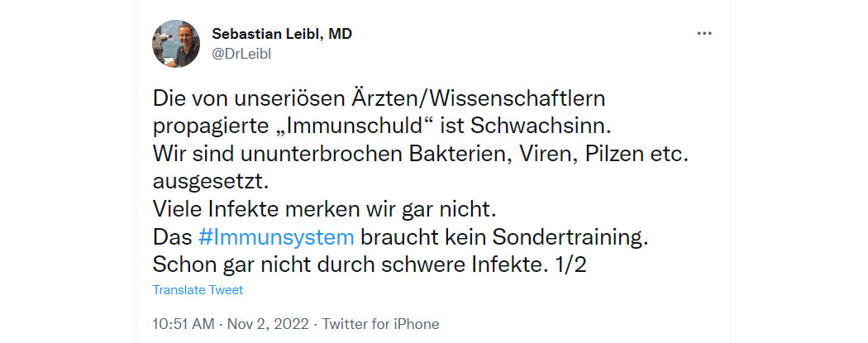Click the final line Schon gar nicht durch schwere Infekte

click(x=351, y=265)
